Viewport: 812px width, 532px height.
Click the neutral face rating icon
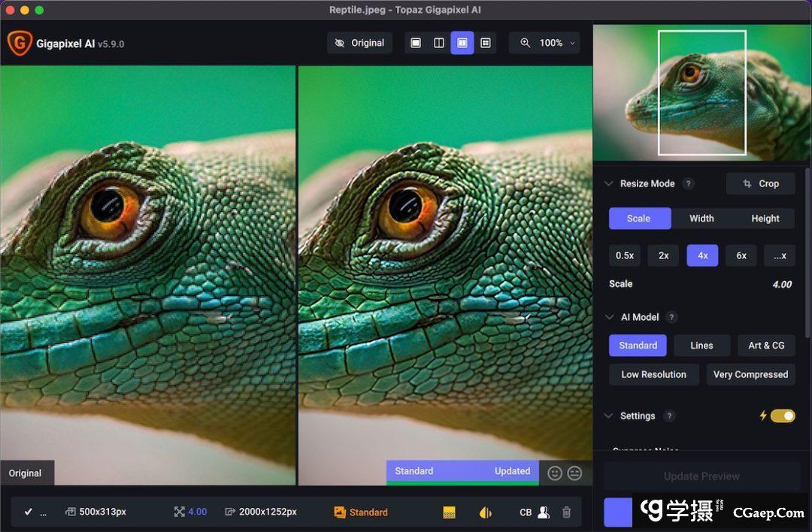tap(574, 473)
